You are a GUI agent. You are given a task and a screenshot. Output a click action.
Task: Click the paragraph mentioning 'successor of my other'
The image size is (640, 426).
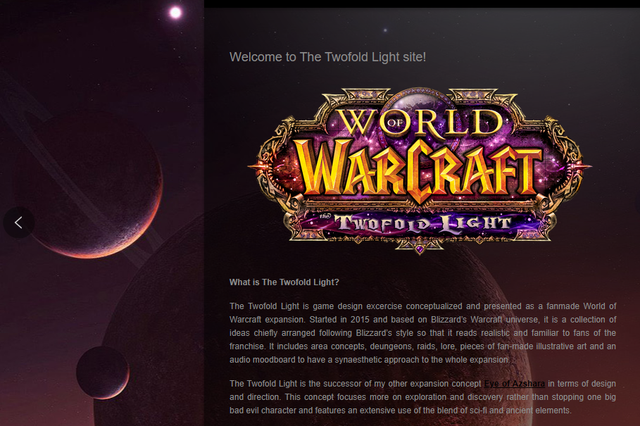point(423,397)
